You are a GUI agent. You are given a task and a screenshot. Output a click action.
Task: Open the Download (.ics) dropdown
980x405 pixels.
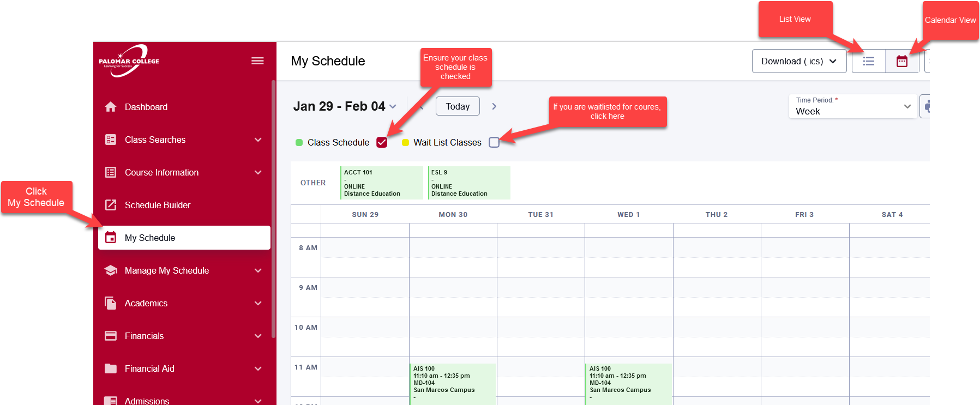click(x=799, y=61)
